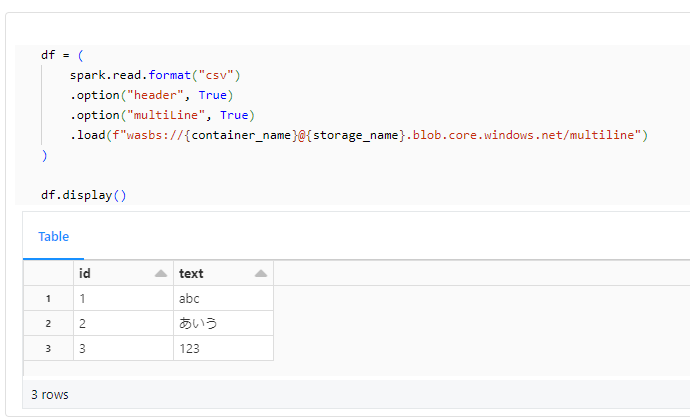Sort by the text column arrow
Viewport: 690px width, 418px height.
[261, 274]
